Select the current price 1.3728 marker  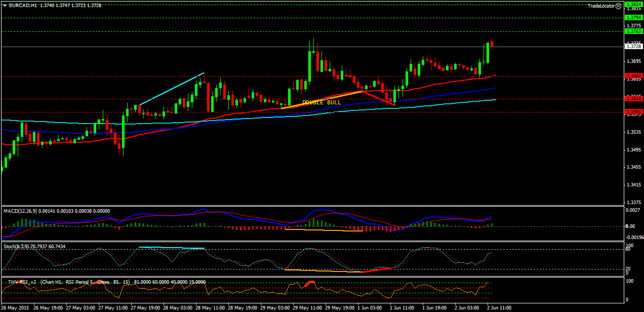(633, 47)
